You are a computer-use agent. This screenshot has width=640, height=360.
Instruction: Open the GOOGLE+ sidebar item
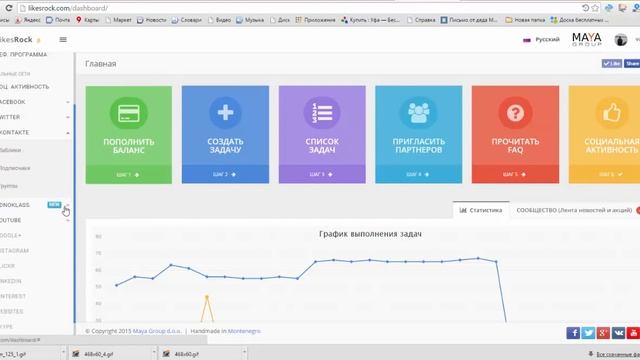point(11,236)
